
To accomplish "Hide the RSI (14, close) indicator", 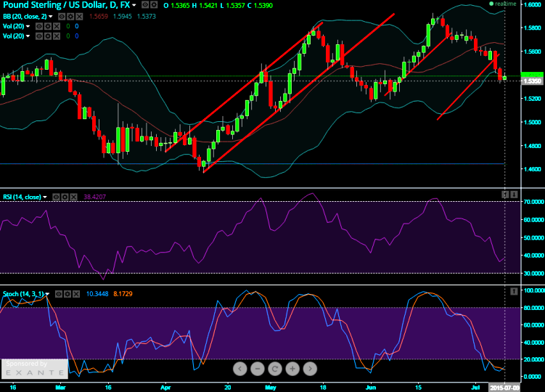I will [x=56, y=197].
